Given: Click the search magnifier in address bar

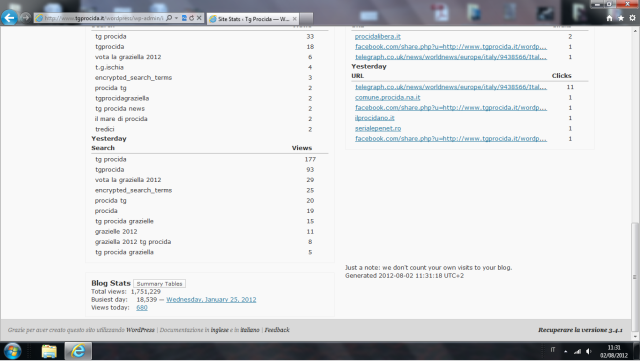Looking at the screenshot, I should tap(169, 18).
